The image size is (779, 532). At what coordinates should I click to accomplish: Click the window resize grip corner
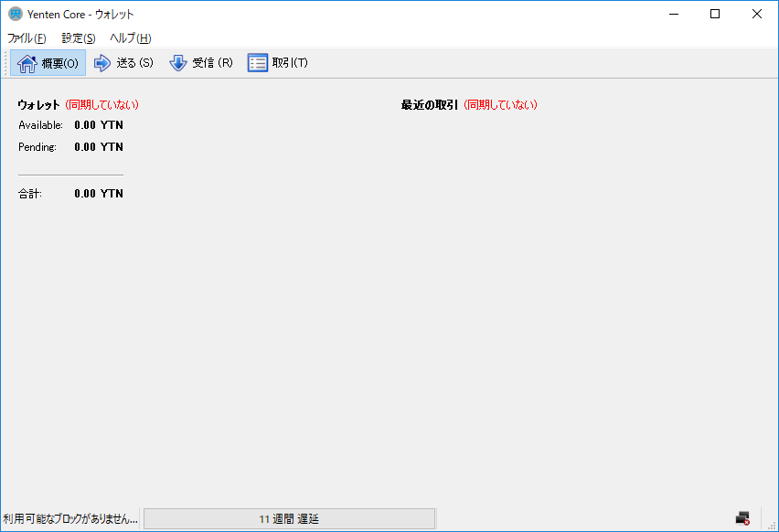[774, 527]
